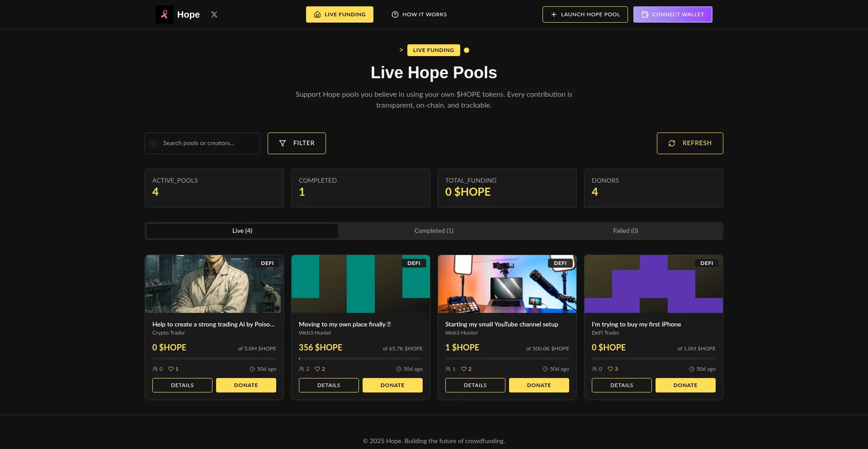Open the Filter options
868x449 pixels.
(297, 143)
